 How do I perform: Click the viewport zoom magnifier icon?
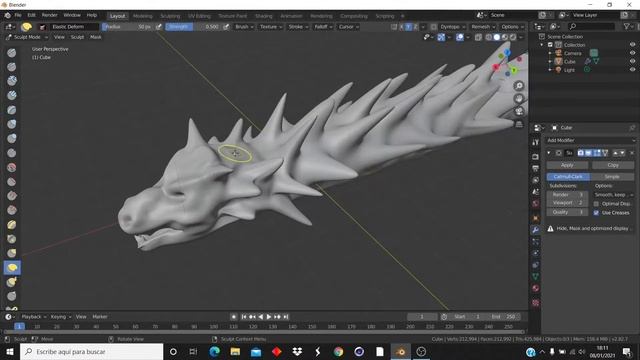519,86
